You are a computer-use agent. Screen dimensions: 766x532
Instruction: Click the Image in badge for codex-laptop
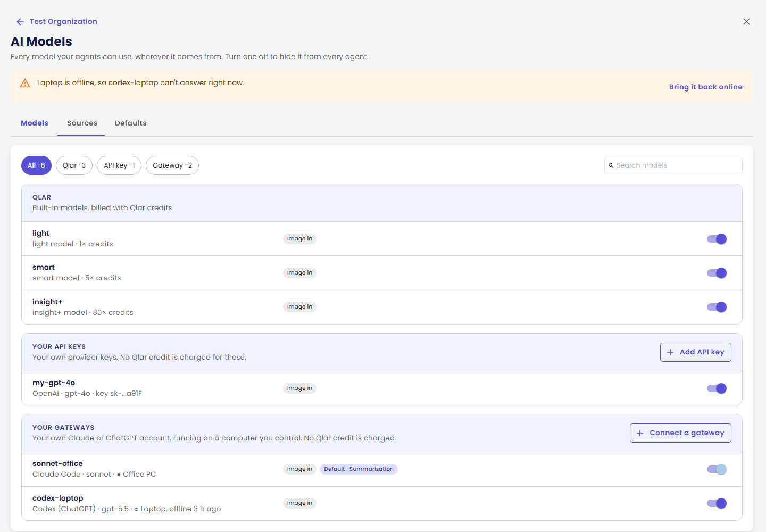click(299, 503)
